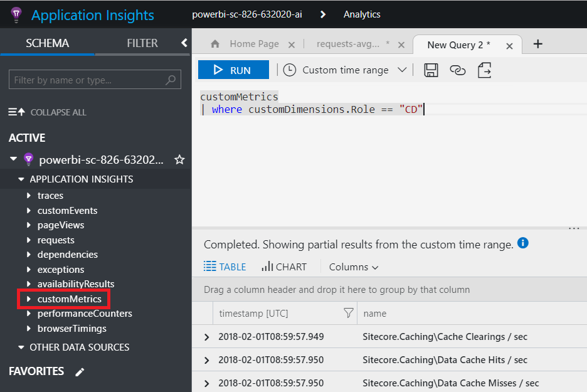Viewport: 587px width, 392px height.
Task: Open the ellipsis menu above results
Action: pos(574,228)
